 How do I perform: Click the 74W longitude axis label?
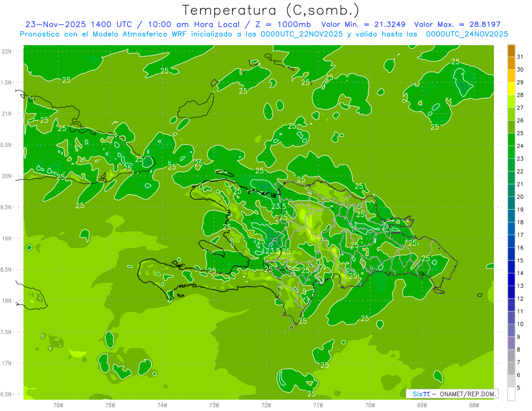click(x=162, y=405)
